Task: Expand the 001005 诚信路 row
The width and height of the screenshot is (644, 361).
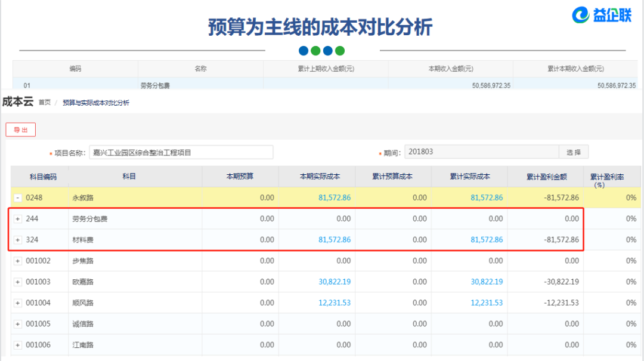Action: pos(18,324)
